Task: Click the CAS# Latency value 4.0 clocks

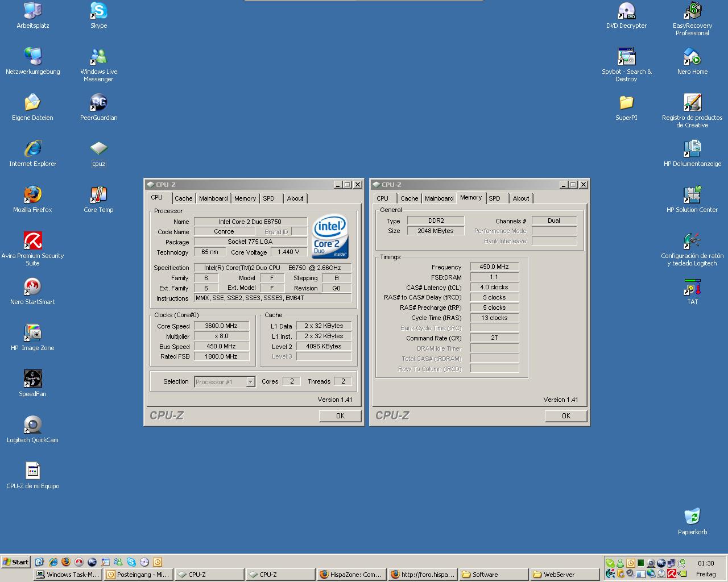Action: point(494,288)
